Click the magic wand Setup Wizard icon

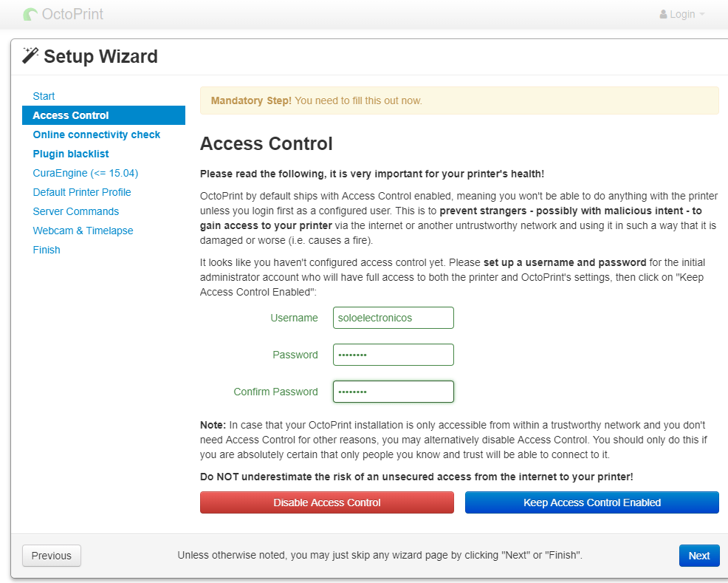[x=31, y=55]
